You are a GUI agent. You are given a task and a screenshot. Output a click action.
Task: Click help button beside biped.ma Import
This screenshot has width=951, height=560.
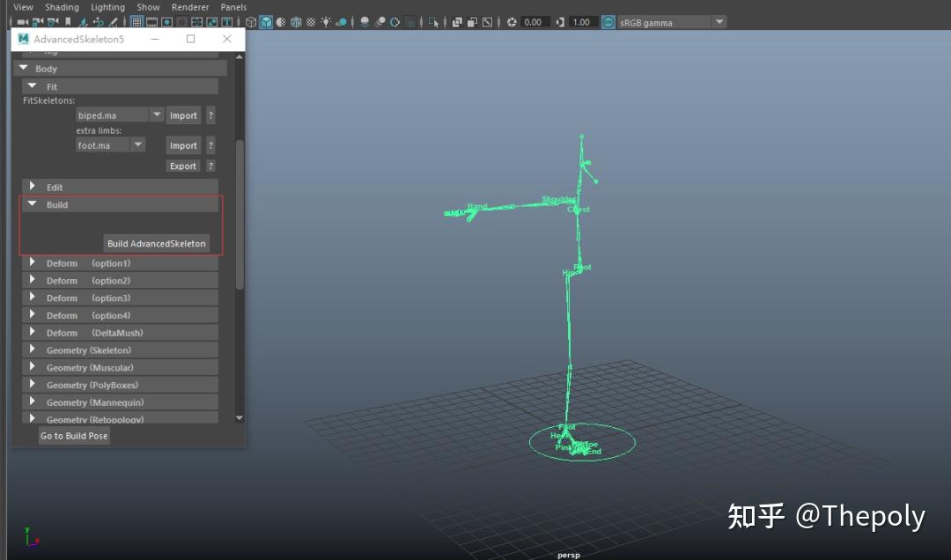210,115
